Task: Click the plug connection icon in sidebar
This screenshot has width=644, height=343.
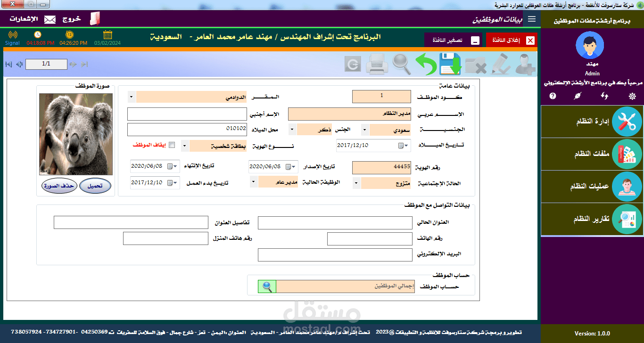Action: [x=578, y=96]
